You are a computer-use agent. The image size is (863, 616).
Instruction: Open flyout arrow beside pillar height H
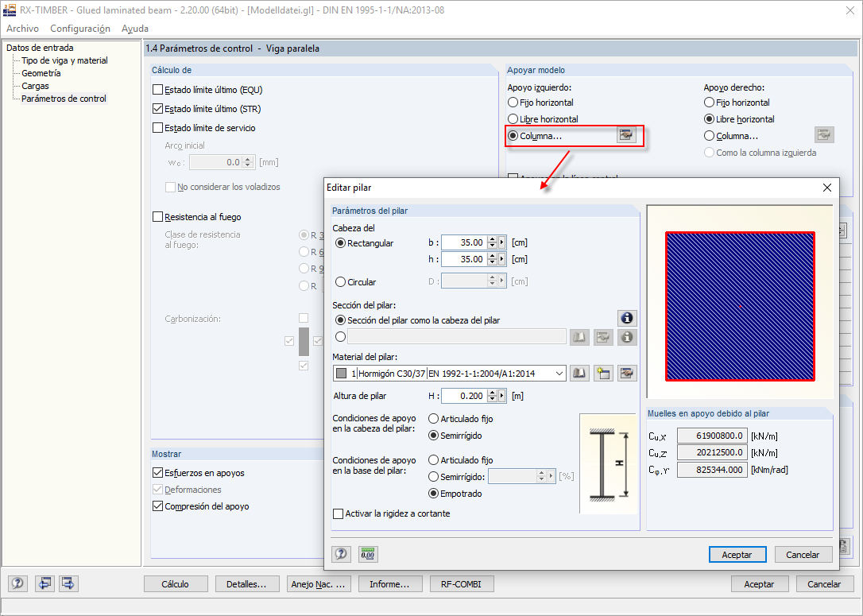coord(502,396)
